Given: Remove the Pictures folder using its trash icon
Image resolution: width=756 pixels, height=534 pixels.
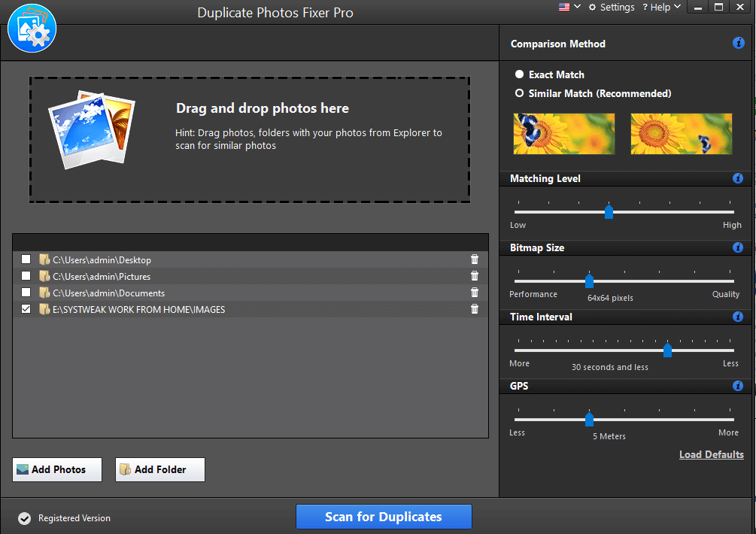Looking at the screenshot, I should (x=475, y=276).
